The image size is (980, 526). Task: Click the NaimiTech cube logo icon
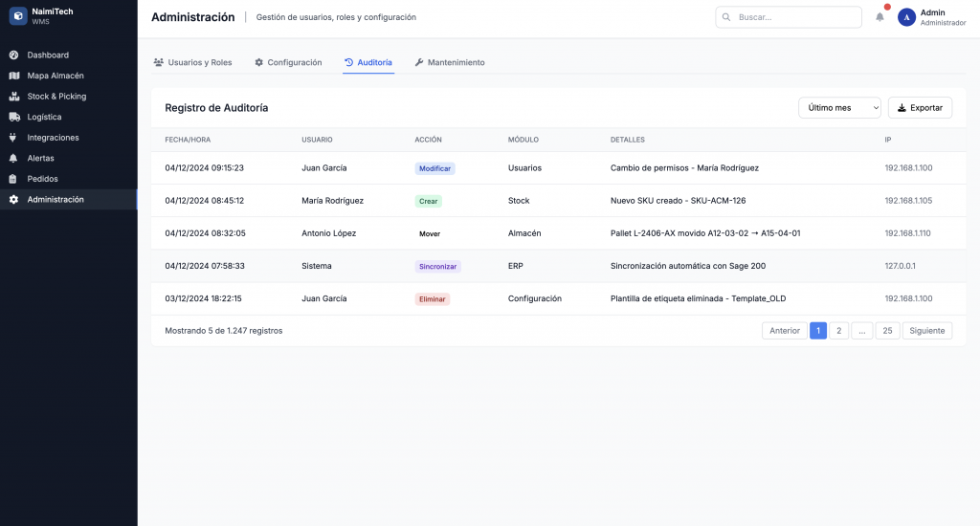[18, 16]
